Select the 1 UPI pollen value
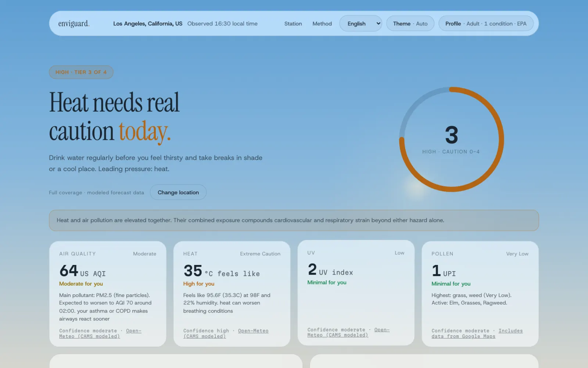The image size is (588, 368). pos(444,271)
